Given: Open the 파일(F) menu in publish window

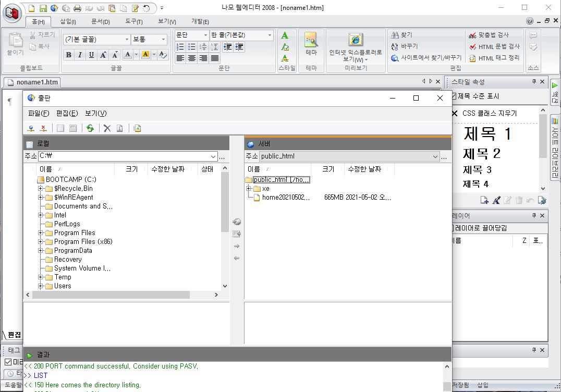Looking at the screenshot, I should 39,113.
